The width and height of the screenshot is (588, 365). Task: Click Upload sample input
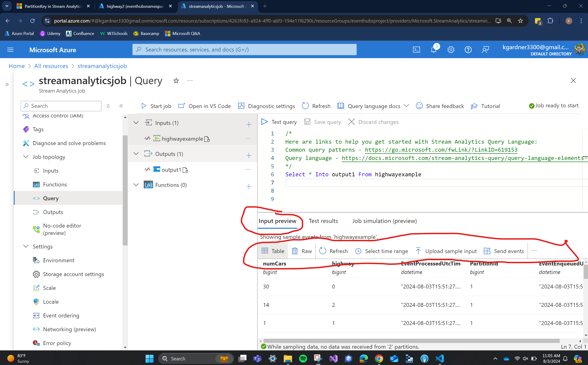tap(446, 251)
